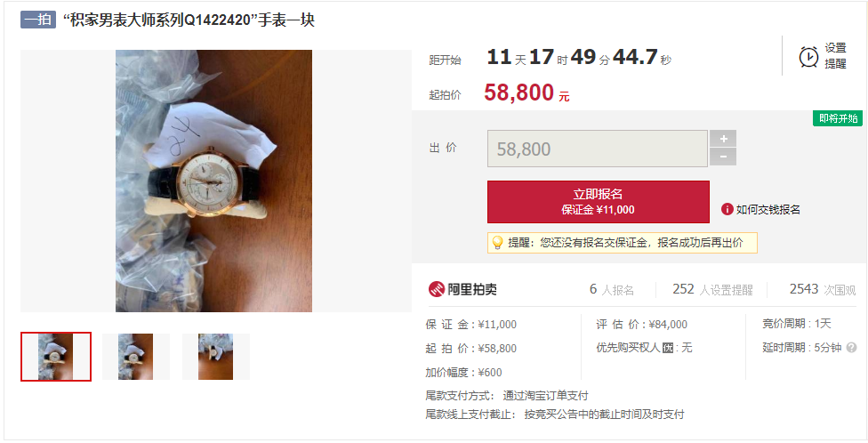This screenshot has height=443, width=868.
Task: Select the first watch thumbnail
Action: 56,357
